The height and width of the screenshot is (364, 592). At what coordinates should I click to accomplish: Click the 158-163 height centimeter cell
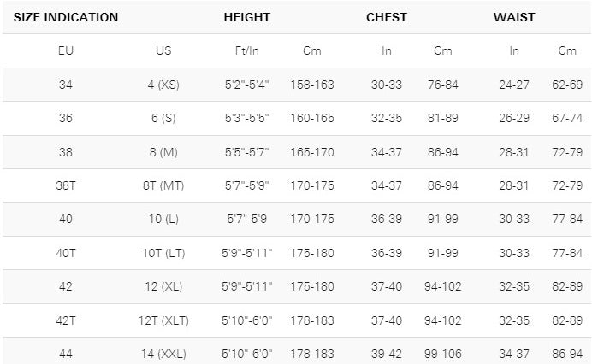pos(312,85)
